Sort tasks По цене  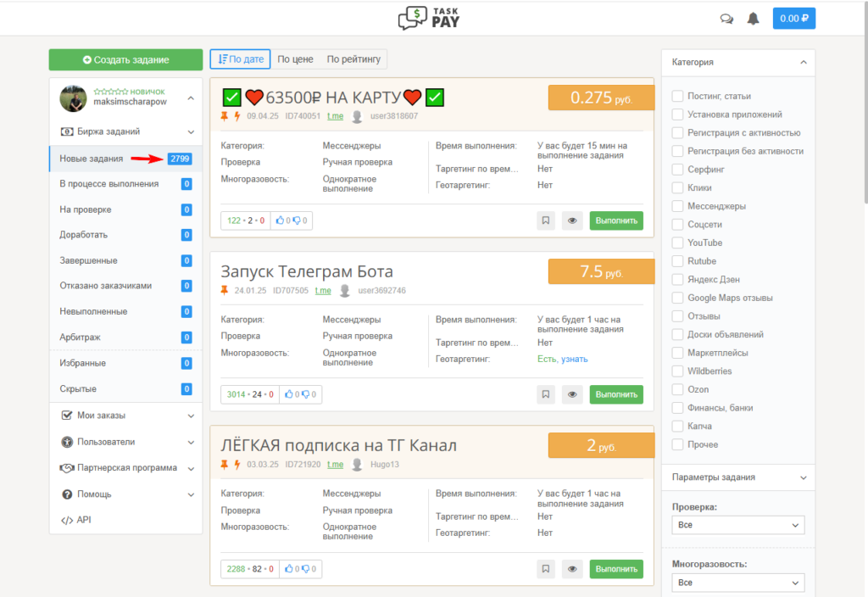[x=295, y=59]
